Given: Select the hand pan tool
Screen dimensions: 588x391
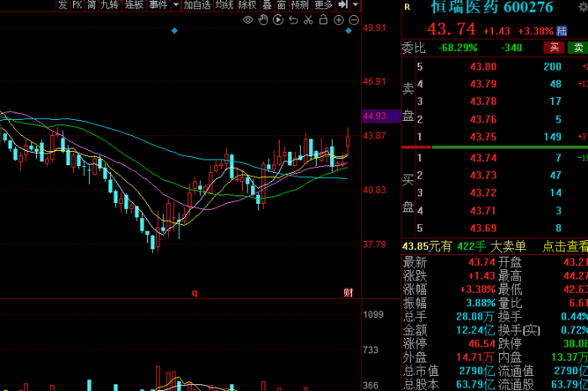Looking at the screenshot, I should [264, 19].
